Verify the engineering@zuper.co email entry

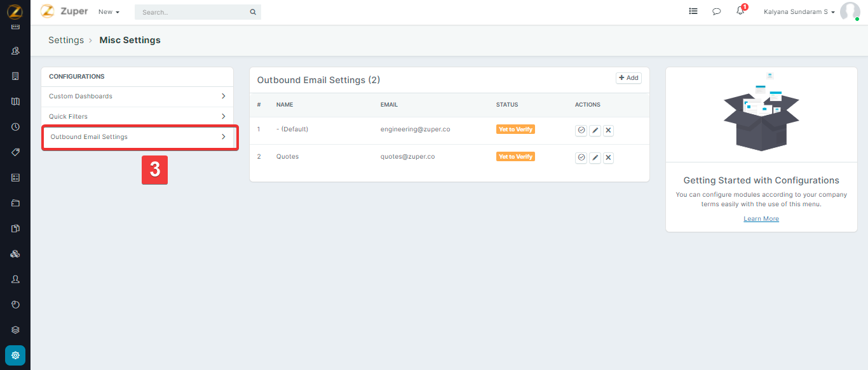pyautogui.click(x=581, y=130)
